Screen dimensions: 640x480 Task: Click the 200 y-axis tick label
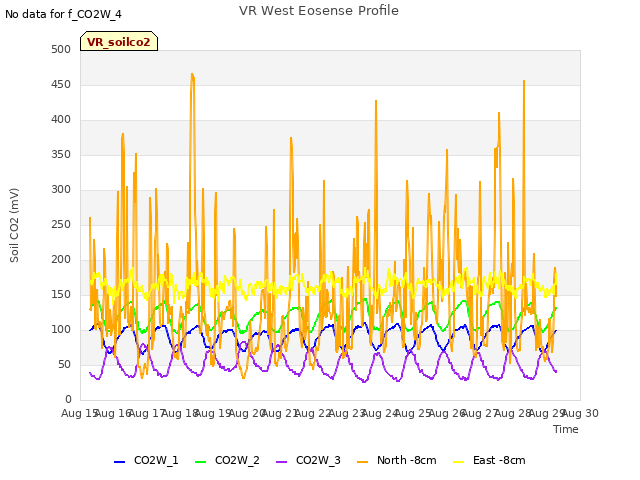[61, 259]
